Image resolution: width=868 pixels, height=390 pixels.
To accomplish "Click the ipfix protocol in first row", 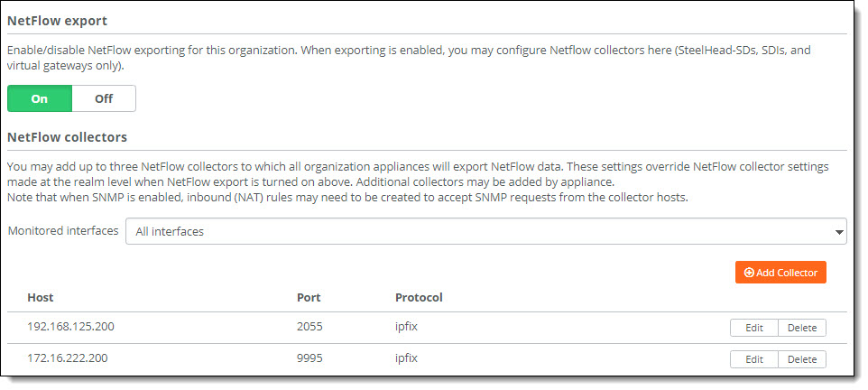I will tap(406, 326).
